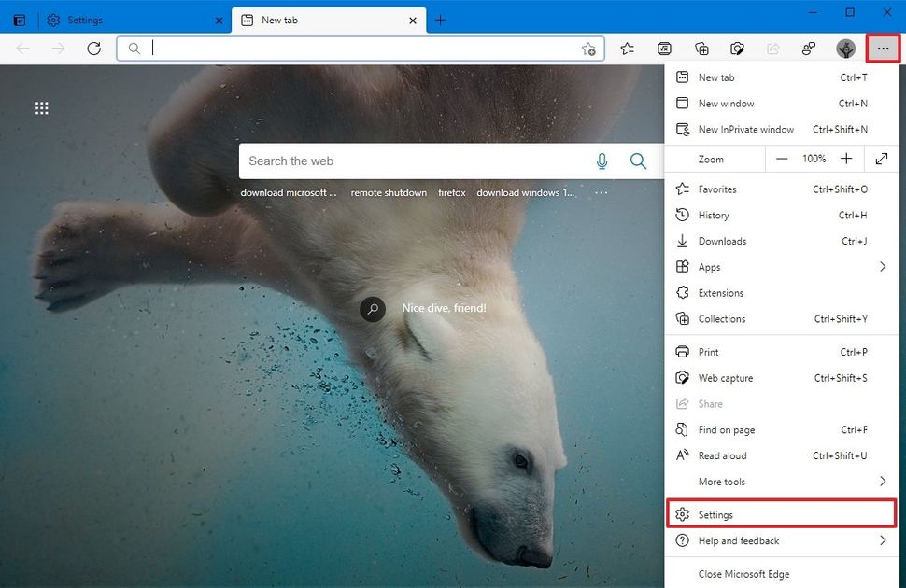Click the Add to favorites star icon
The width and height of the screenshot is (906, 588).
pos(589,49)
